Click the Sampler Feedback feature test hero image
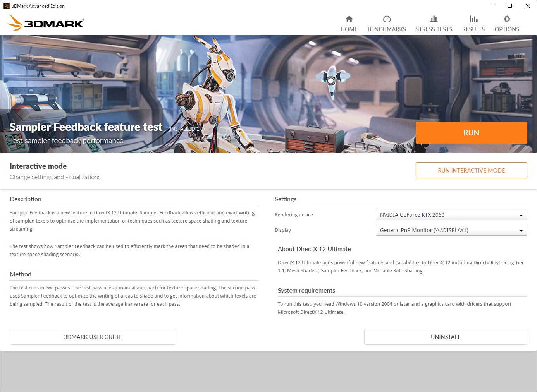 [x=268, y=94]
